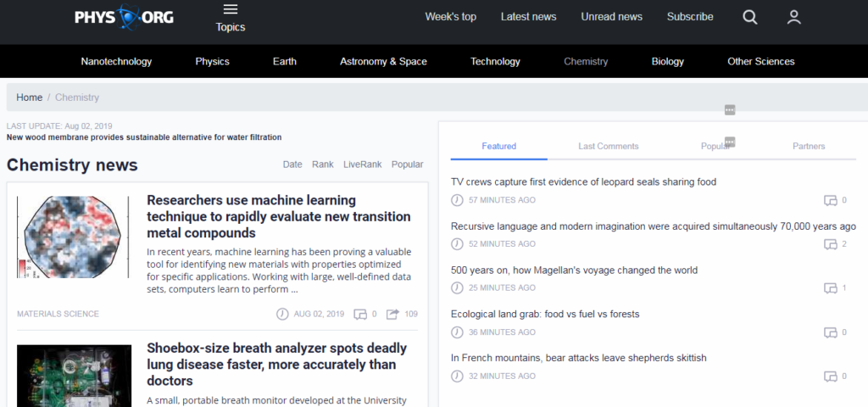Open the Nanotechnology section
This screenshot has width=868, height=407.
[116, 61]
